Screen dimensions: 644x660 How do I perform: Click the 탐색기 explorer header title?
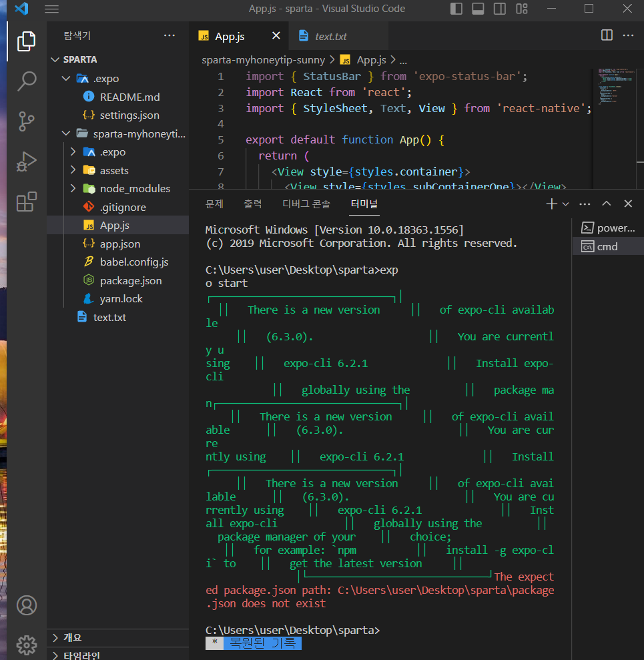77,36
